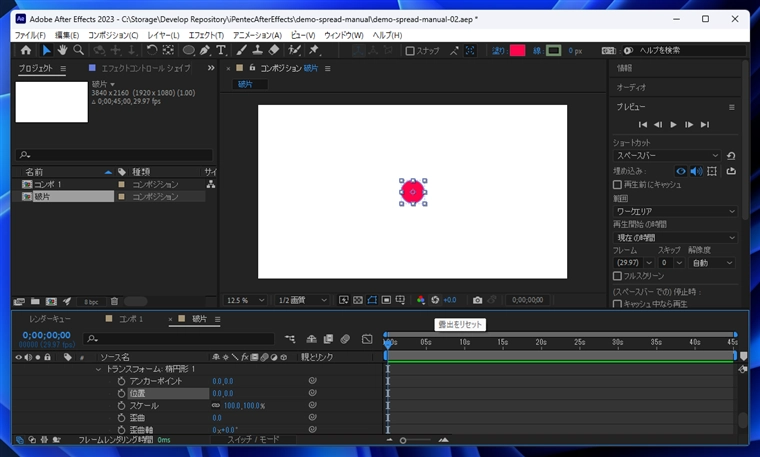Open the エフェクト(T) menu
The height and width of the screenshot is (457, 760).
(x=206, y=35)
